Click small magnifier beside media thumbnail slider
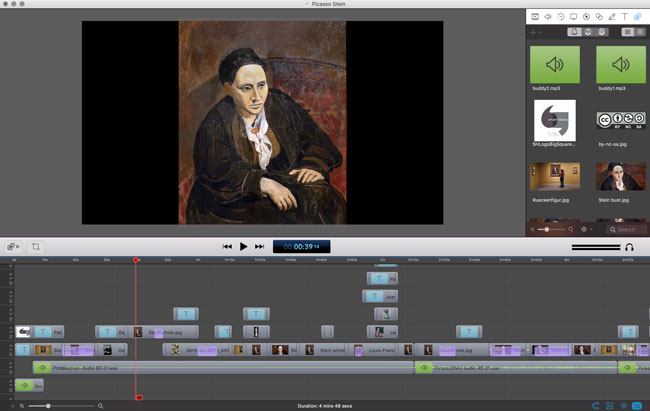 pos(532,229)
